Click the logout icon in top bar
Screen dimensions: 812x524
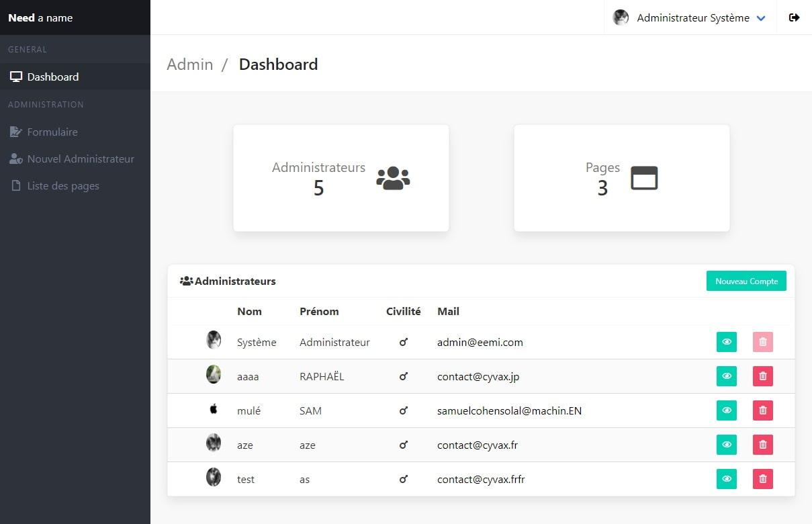click(x=794, y=17)
